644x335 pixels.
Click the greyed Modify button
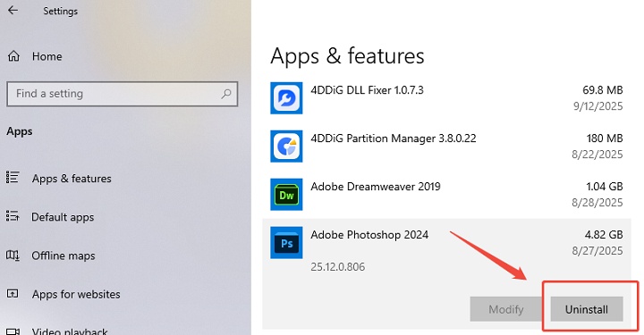click(506, 309)
